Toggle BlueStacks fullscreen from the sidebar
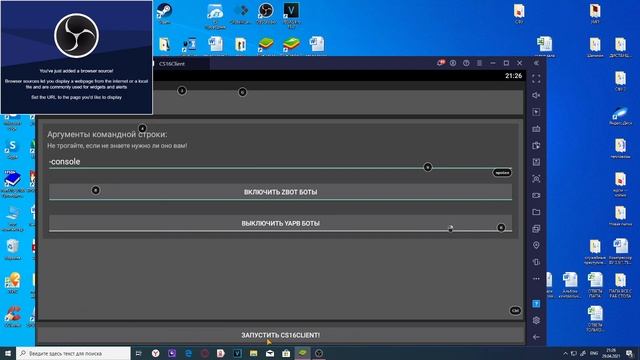The image size is (640, 360). click(536, 79)
